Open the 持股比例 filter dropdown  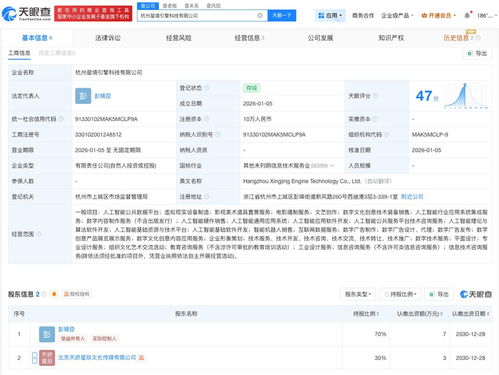coord(400,294)
